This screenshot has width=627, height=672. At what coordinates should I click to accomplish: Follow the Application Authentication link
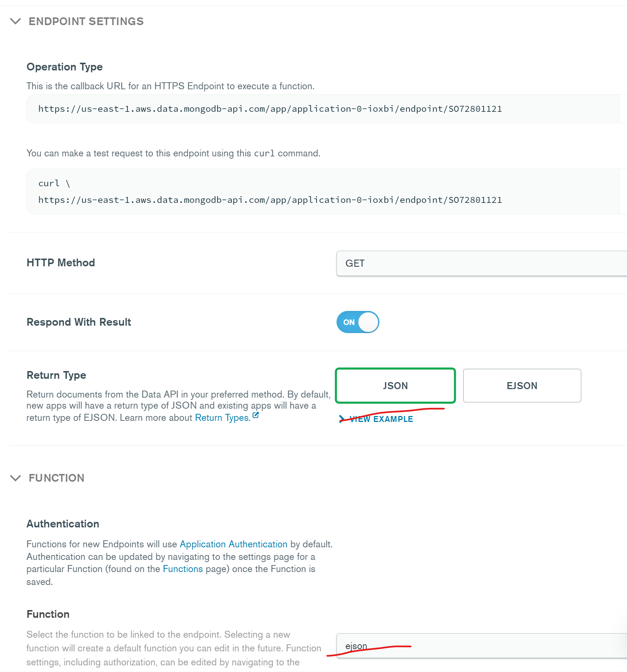(233, 544)
